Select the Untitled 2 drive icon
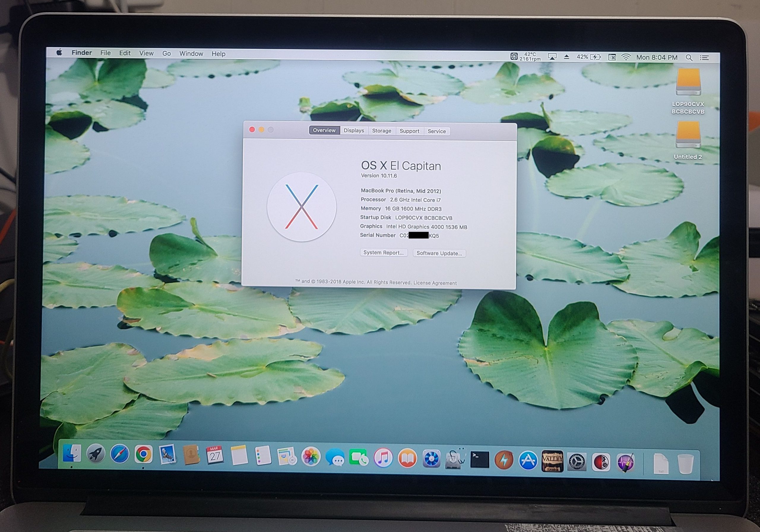The width and height of the screenshot is (760, 532). [x=688, y=135]
